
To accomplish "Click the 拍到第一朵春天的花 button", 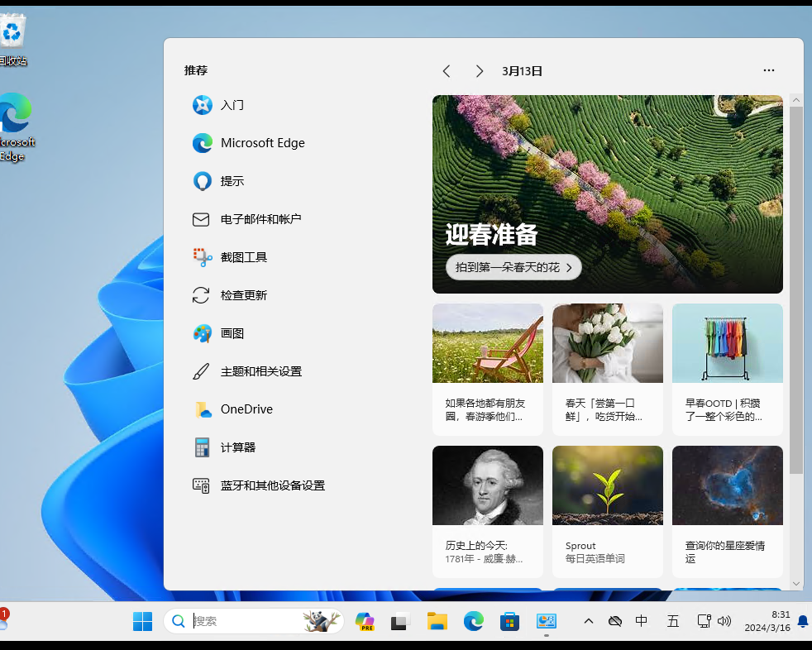I will tap(513, 268).
